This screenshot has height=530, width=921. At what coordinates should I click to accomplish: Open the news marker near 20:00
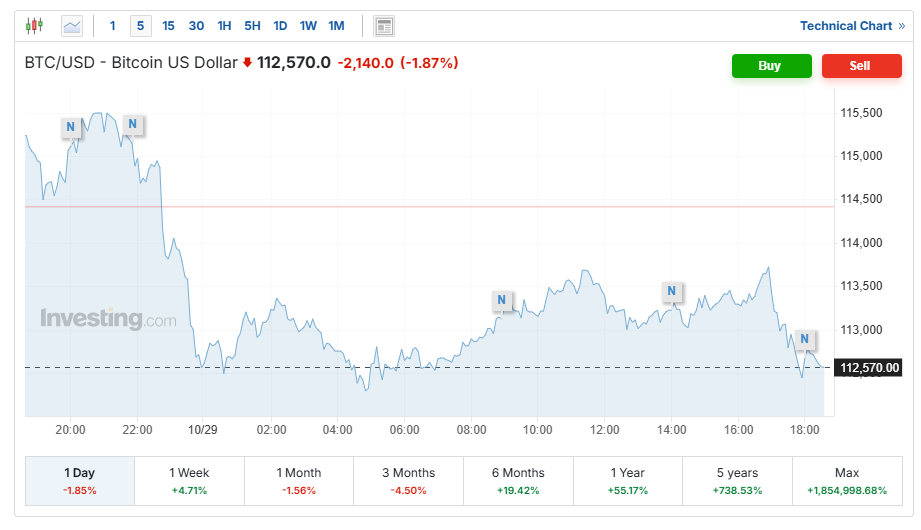tap(70, 127)
